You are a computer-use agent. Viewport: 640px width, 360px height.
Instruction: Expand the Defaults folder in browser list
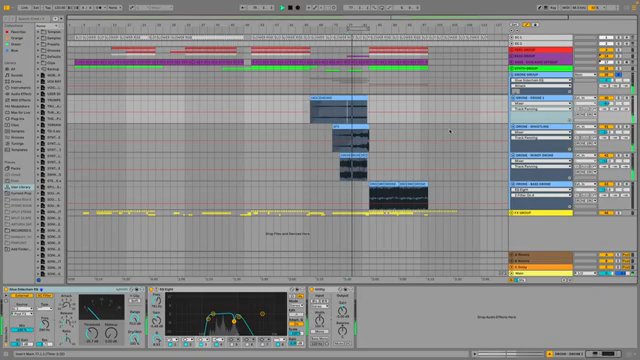tap(38, 57)
